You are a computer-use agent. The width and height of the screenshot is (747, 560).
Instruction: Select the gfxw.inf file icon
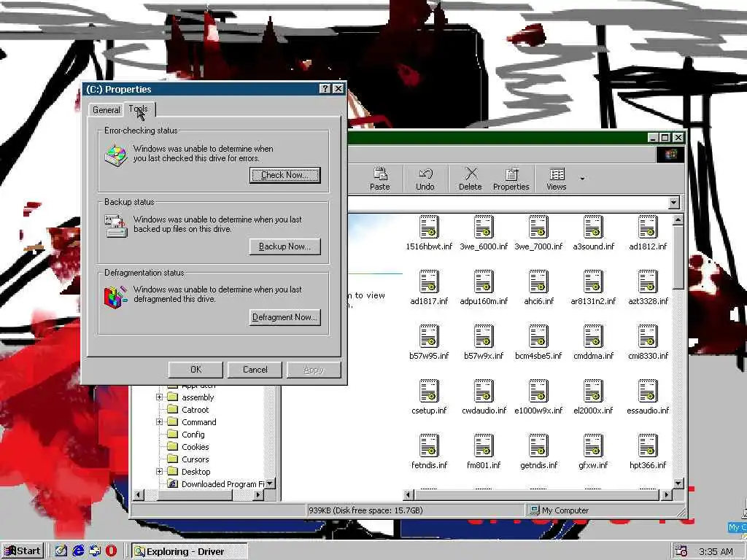point(593,446)
